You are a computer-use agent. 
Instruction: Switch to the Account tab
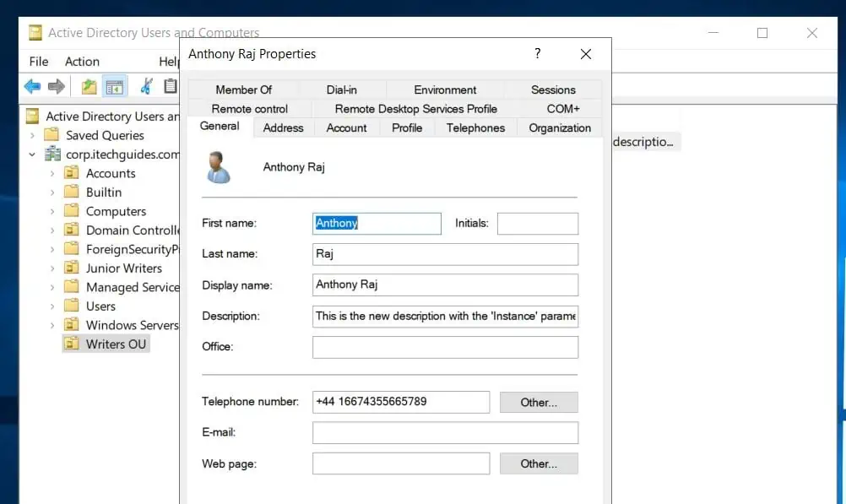coord(346,127)
